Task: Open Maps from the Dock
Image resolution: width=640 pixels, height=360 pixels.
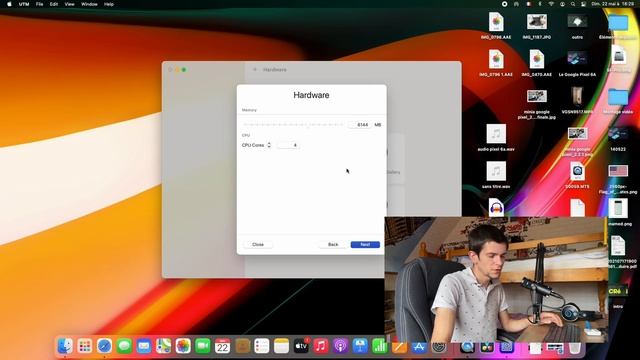Action: click(x=163, y=346)
